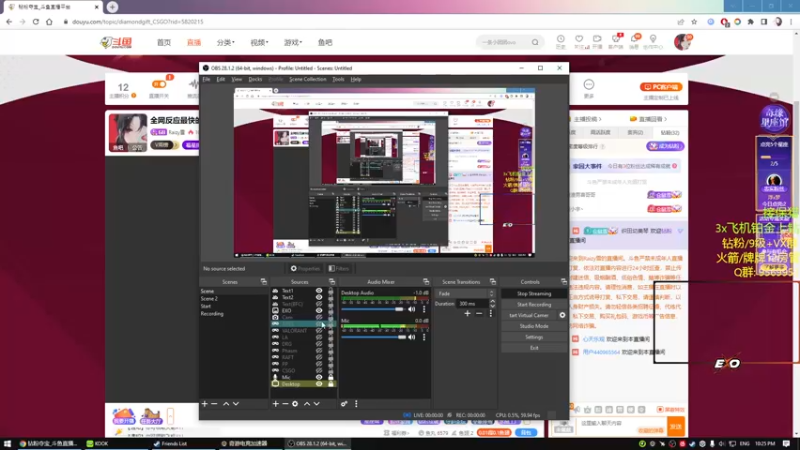The image size is (800, 450).
Task: Toggle the lock on the Desktop source
Action: click(x=331, y=384)
